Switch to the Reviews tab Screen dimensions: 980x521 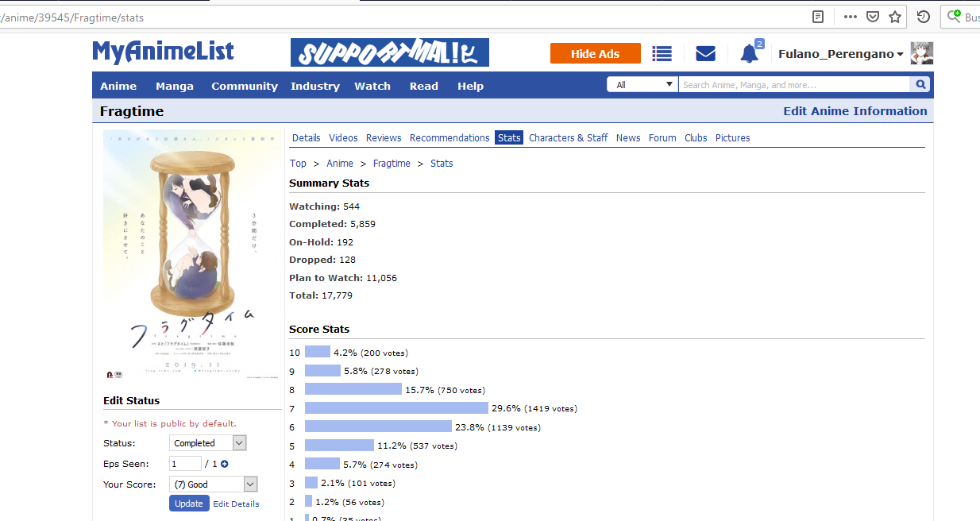pyautogui.click(x=384, y=138)
